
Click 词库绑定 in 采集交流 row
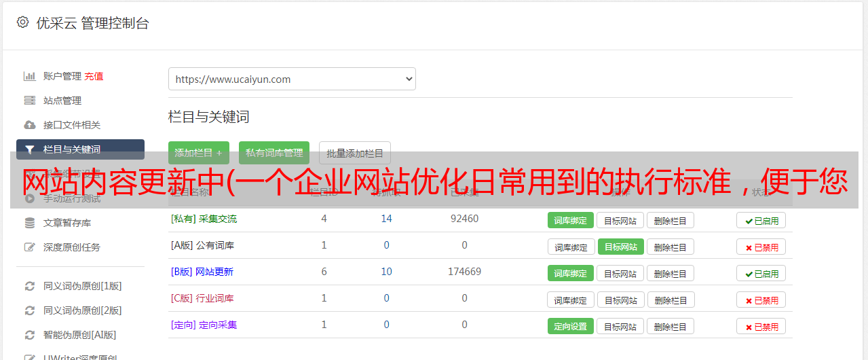tap(571, 220)
